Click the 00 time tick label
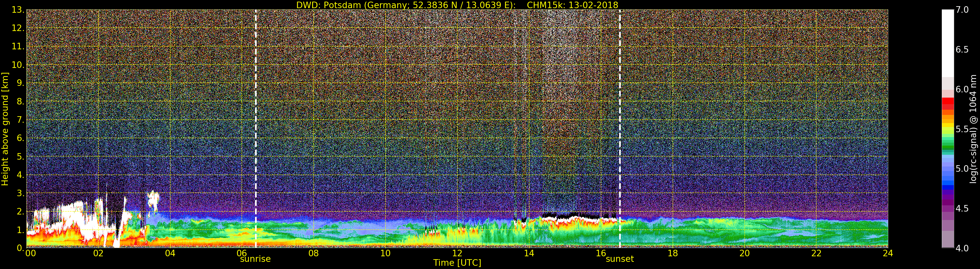The width and height of the screenshot is (980, 269). click(31, 253)
